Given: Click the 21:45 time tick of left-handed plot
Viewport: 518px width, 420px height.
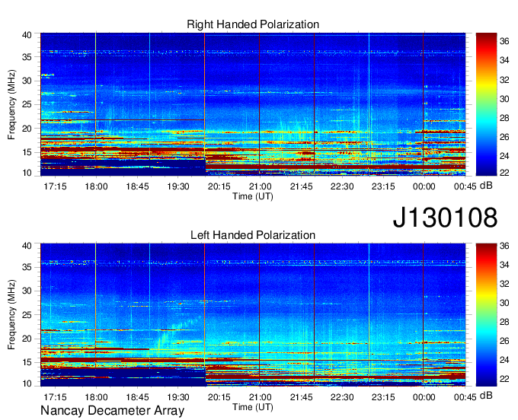Looking at the screenshot, I should 301,397.
